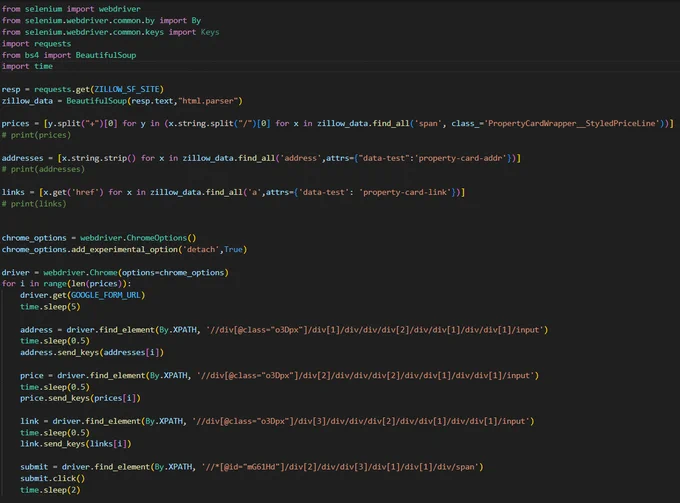Click the 'property-card-addr' string

pyautogui.click(x=461, y=158)
